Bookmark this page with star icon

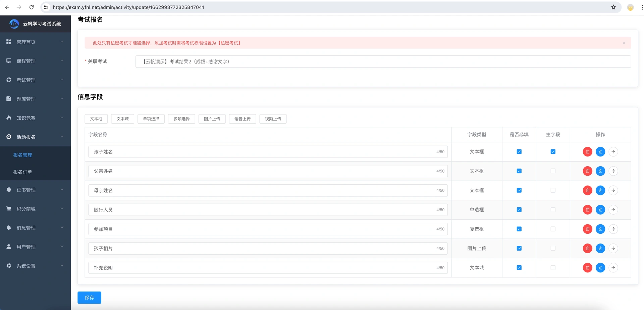[x=613, y=7]
